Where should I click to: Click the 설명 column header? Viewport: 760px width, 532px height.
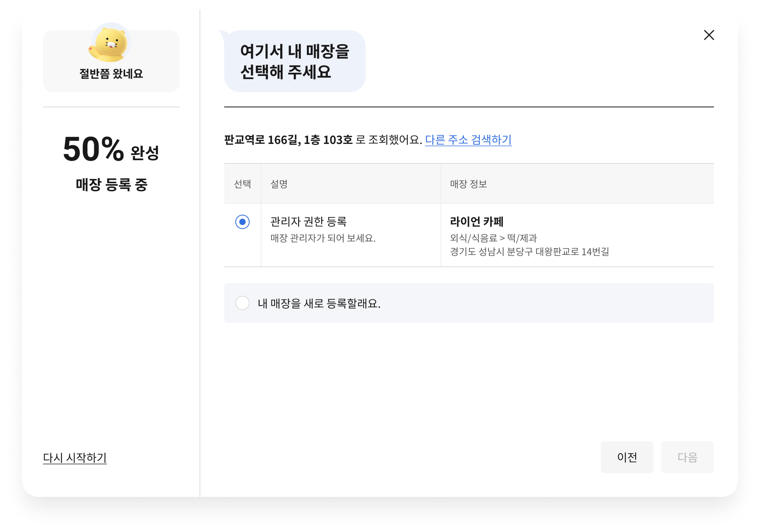coord(279,184)
